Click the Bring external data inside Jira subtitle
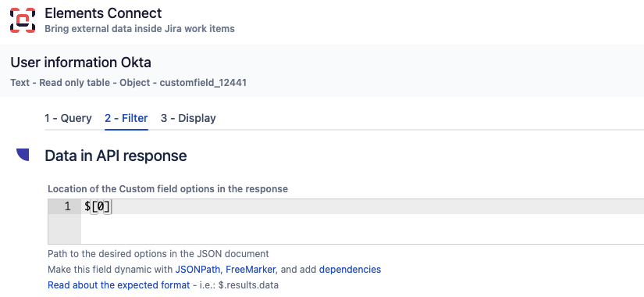644x297 pixels. (x=140, y=29)
